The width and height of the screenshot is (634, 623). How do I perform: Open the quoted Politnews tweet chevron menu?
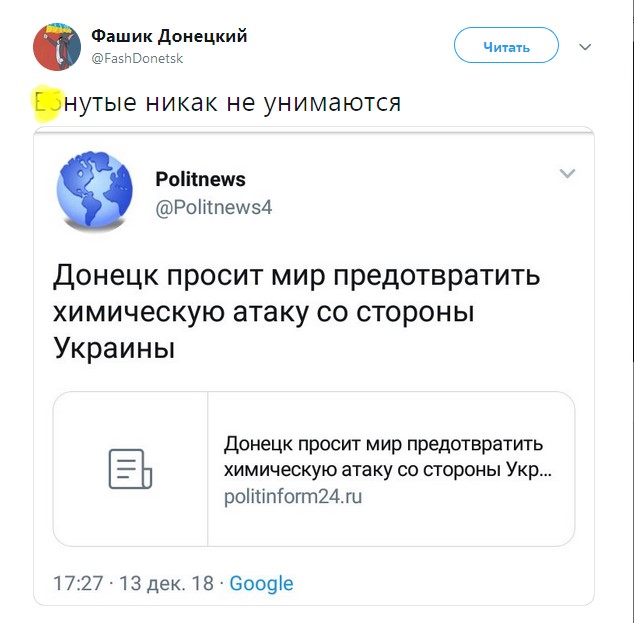(x=567, y=174)
